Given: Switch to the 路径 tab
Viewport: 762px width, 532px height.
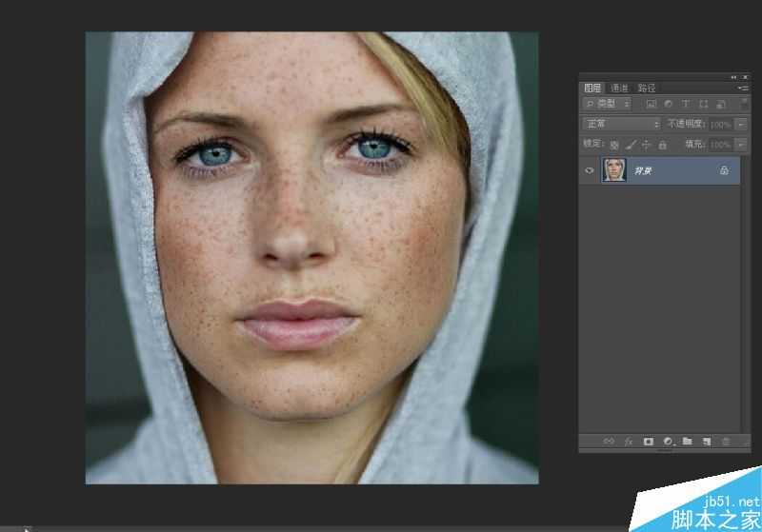Looking at the screenshot, I should tap(646, 88).
